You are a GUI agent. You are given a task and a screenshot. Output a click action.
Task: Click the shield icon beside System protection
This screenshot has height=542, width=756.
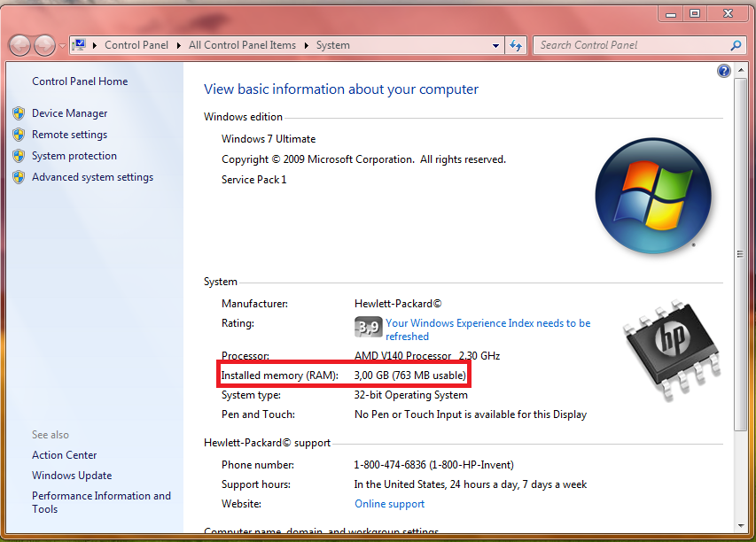click(x=19, y=156)
